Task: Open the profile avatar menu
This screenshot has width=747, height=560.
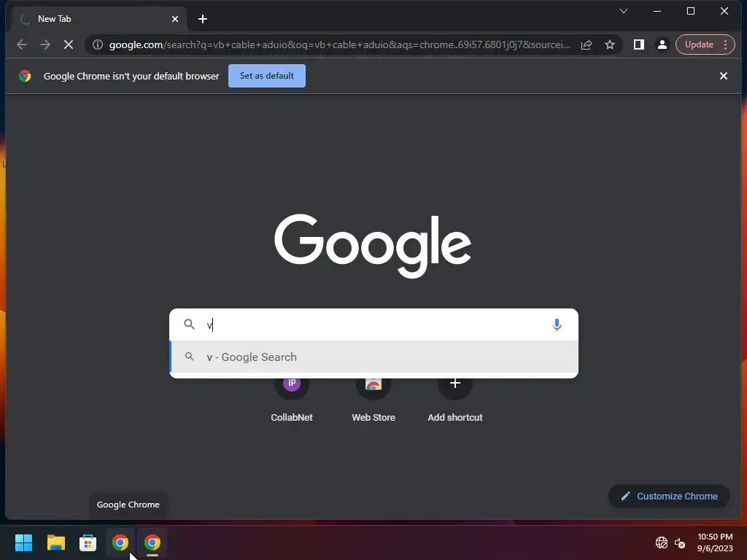Action: click(662, 44)
